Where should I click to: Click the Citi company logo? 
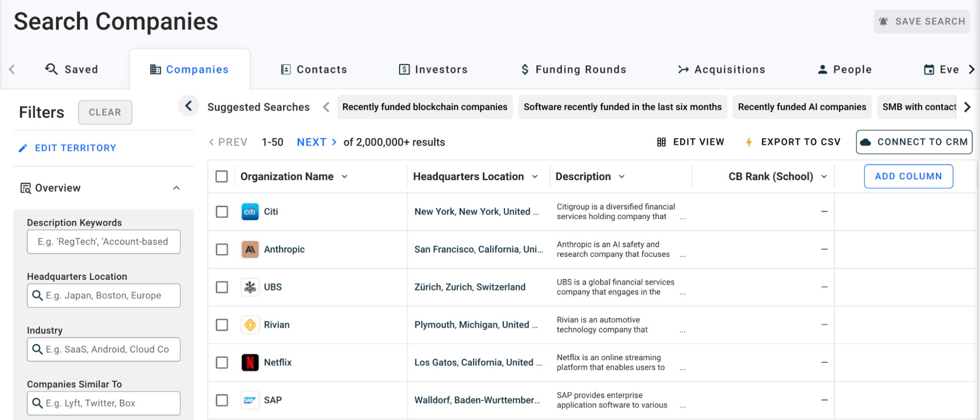pos(250,212)
